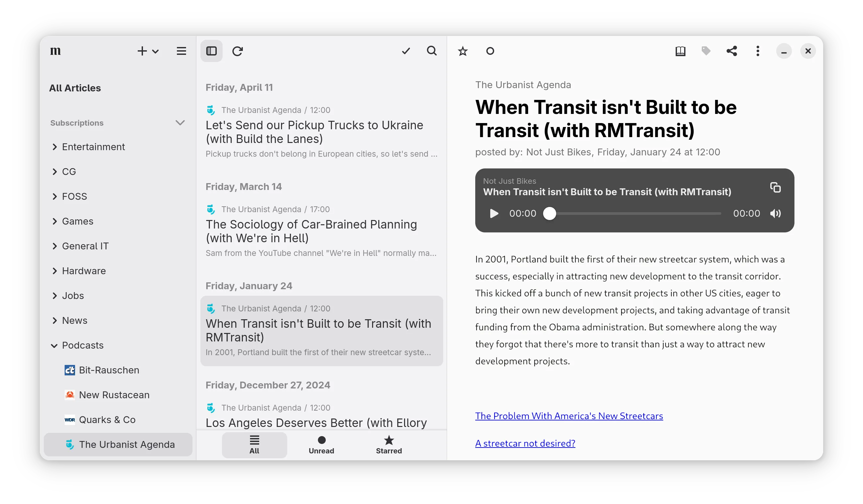Open reader view book icon
The width and height of the screenshot is (863, 504).
pyautogui.click(x=680, y=51)
